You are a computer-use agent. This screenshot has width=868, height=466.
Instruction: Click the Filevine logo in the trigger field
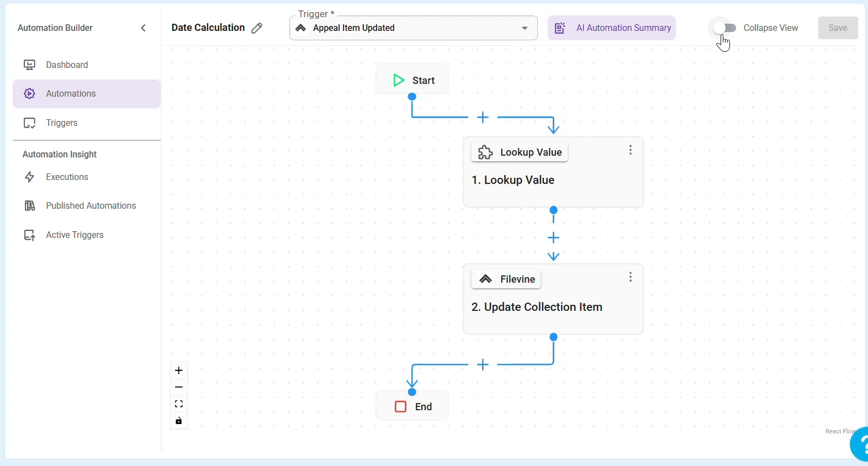[301, 28]
